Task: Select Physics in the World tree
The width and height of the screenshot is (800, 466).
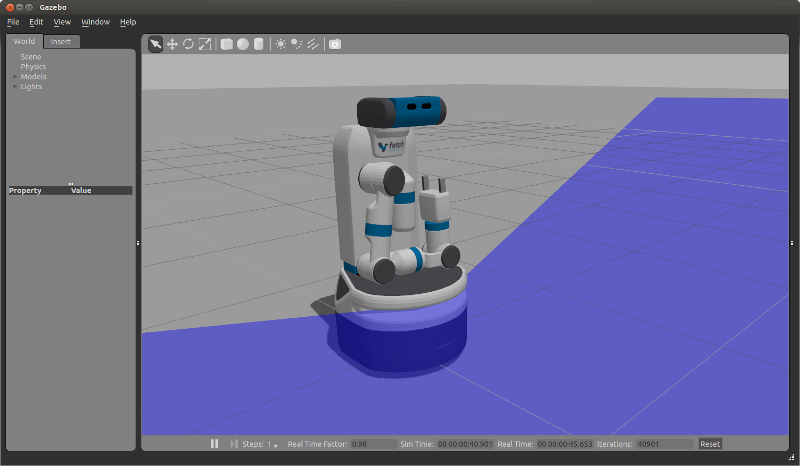Action: point(33,66)
